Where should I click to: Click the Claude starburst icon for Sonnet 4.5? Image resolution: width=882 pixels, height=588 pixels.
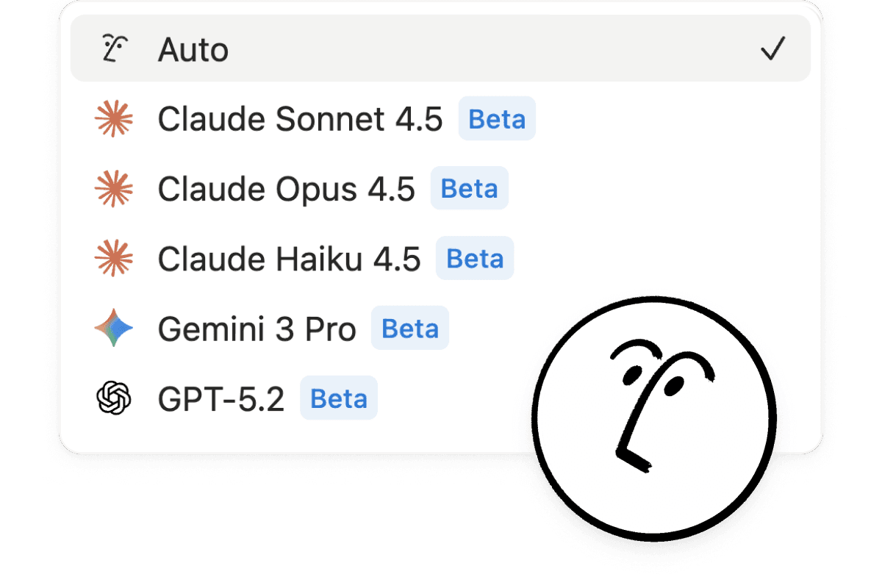click(x=114, y=119)
